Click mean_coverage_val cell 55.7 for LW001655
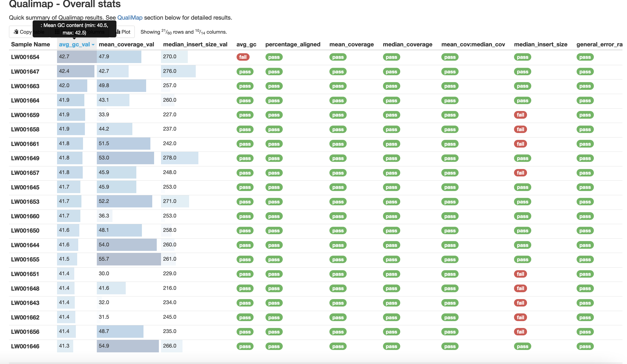The width and height of the screenshot is (627, 364). 129,259
